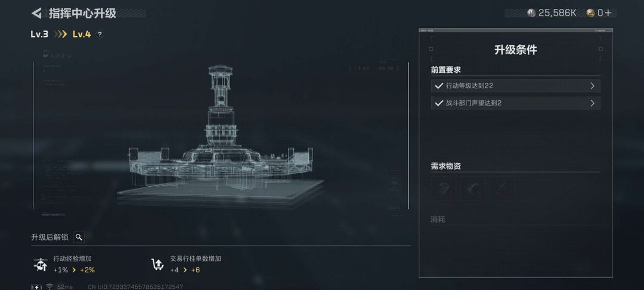Expand the 行动等级达到22 requirement chevron
Screen dimensions: 644x290
point(592,86)
